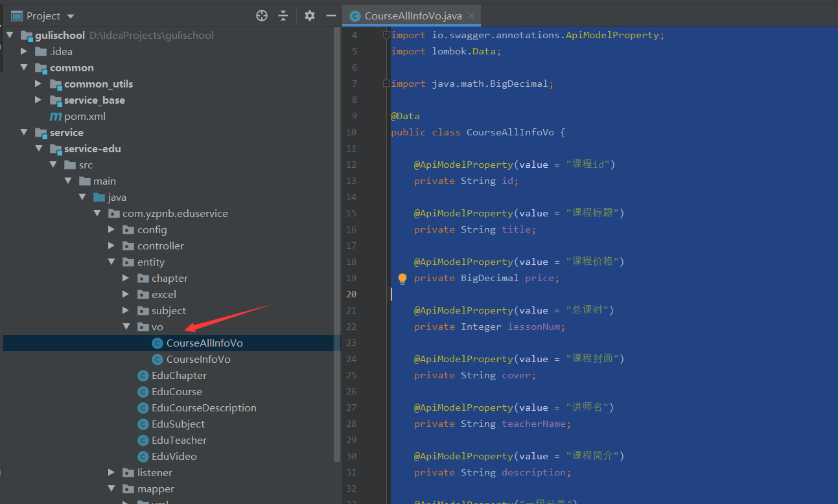Click the controller package folder icon
The width and height of the screenshot is (838, 504).
(128, 246)
